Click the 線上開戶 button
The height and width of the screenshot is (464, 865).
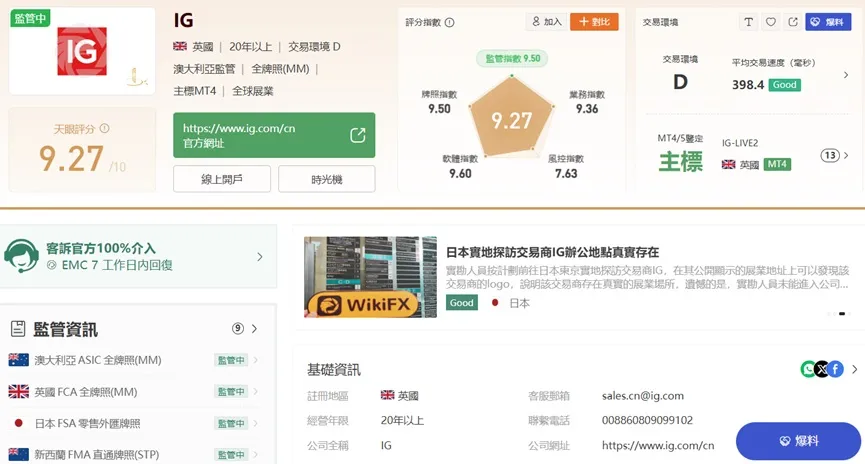(x=222, y=179)
